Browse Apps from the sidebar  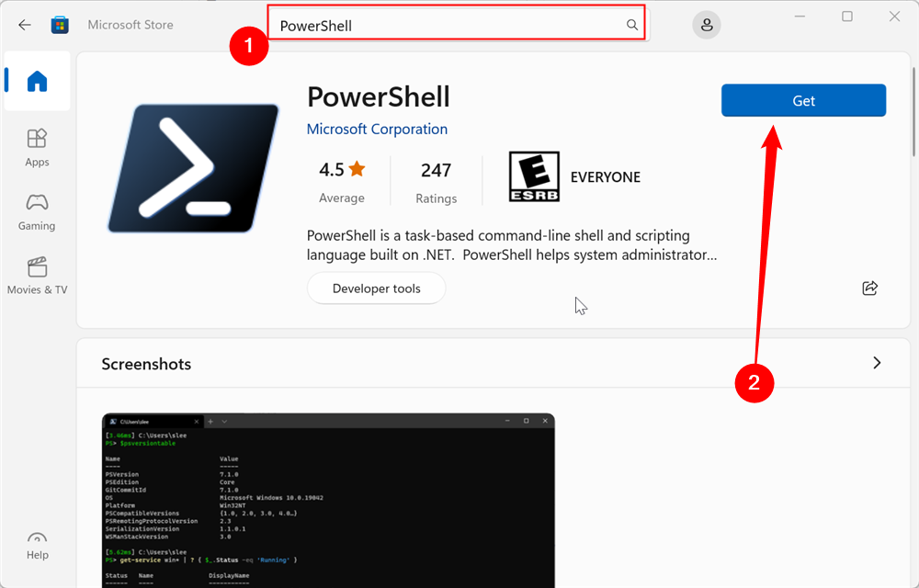point(37,147)
